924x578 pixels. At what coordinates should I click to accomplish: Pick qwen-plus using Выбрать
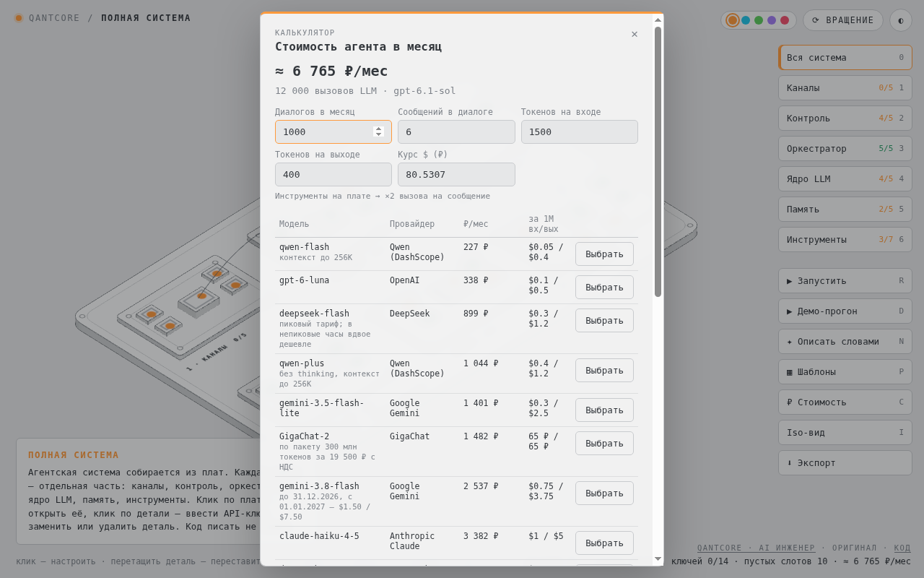pyautogui.click(x=604, y=370)
